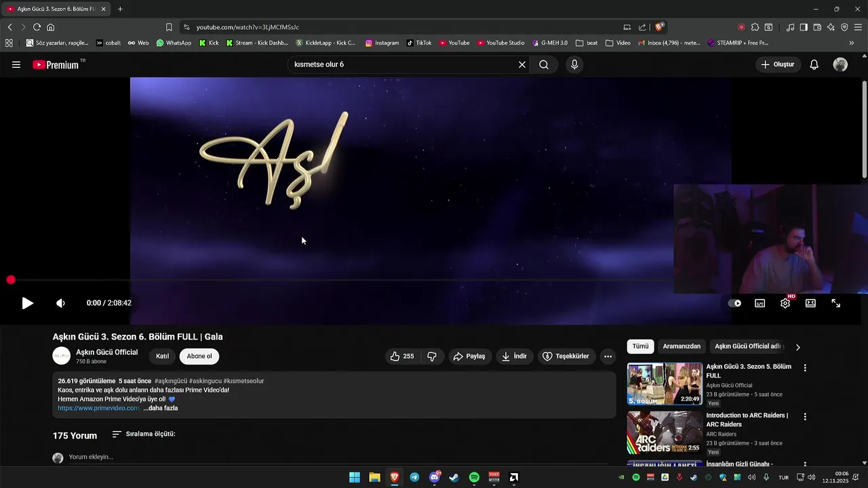The height and width of the screenshot is (488, 868).
Task: Subscribe with Abone ol
Action: pyautogui.click(x=199, y=356)
